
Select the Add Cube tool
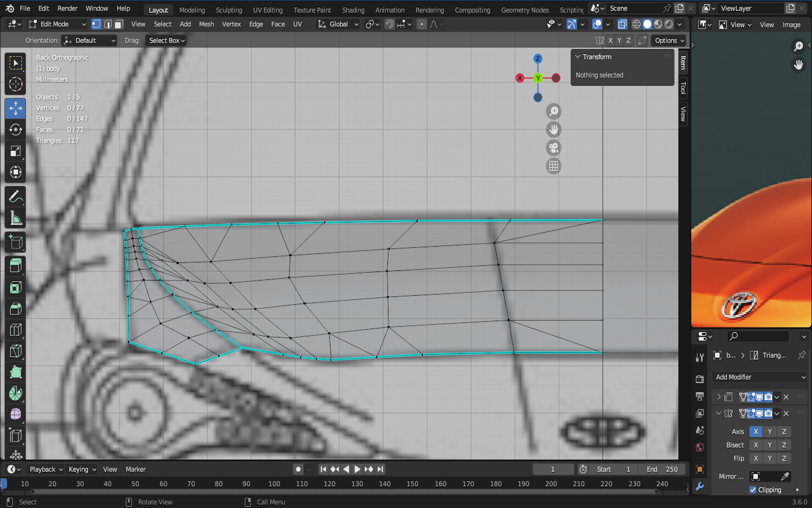[16, 243]
